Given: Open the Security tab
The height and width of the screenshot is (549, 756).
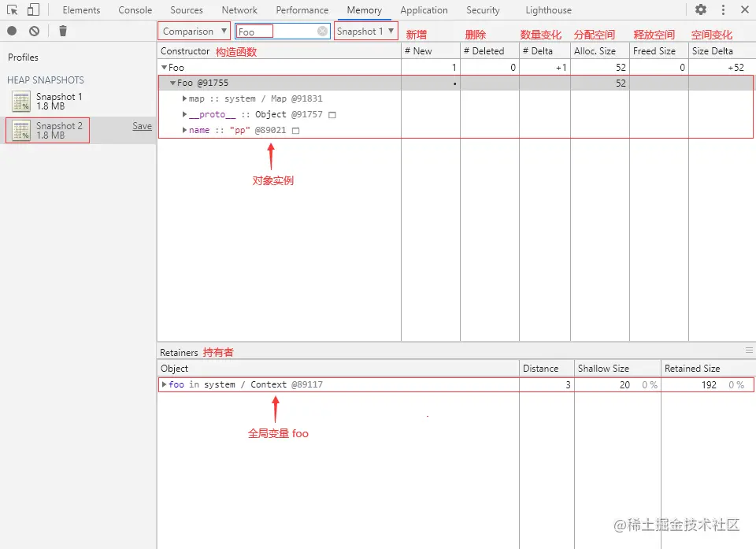Looking at the screenshot, I should click(483, 10).
